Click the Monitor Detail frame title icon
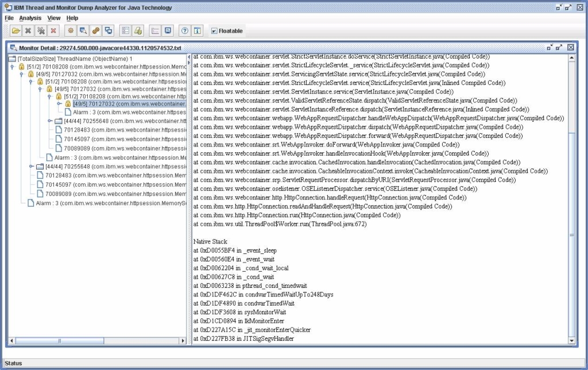Image resolution: width=588 pixels, height=370 pixels. click(14, 48)
